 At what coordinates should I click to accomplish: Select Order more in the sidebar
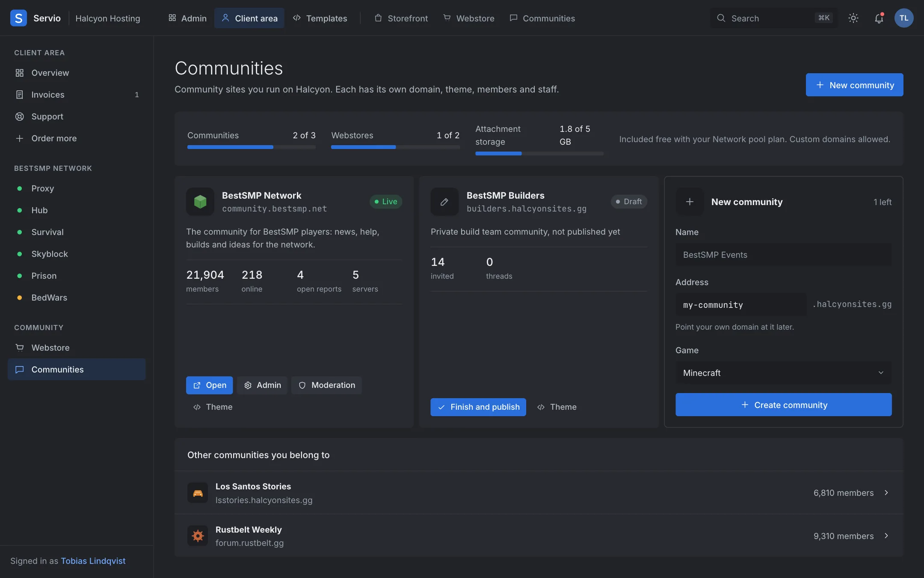click(x=77, y=138)
